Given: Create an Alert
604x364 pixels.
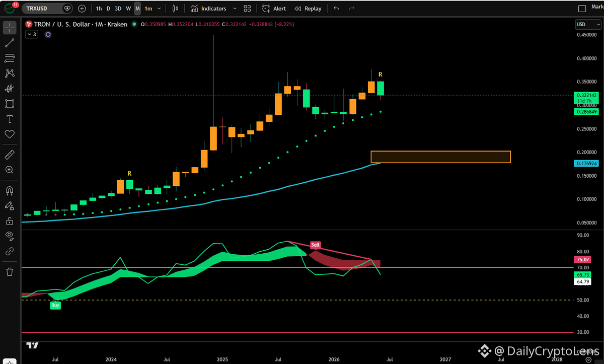Looking at the screenshot, I should [274, 9].
